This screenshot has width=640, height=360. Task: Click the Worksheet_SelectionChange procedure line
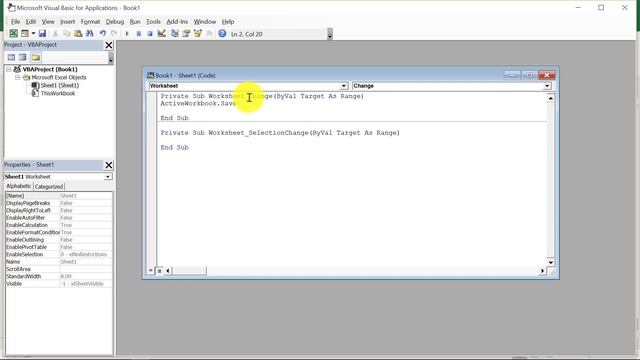click(280, 133)
